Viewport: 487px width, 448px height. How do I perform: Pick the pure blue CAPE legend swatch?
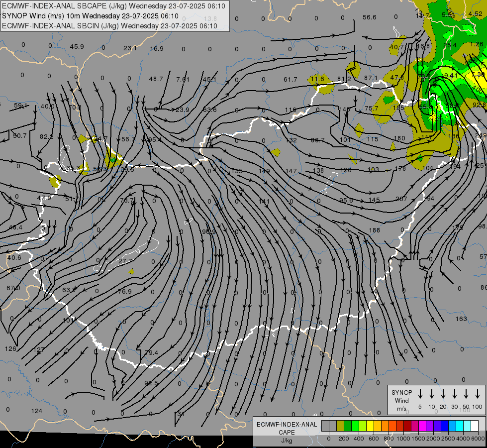pos(445,426)
